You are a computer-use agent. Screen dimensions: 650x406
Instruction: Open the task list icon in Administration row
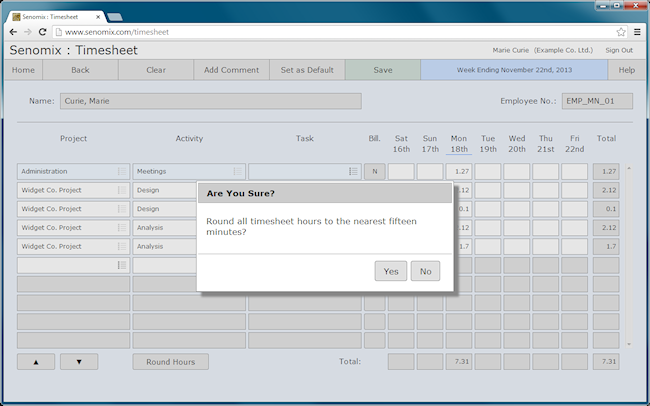(353, 171)
